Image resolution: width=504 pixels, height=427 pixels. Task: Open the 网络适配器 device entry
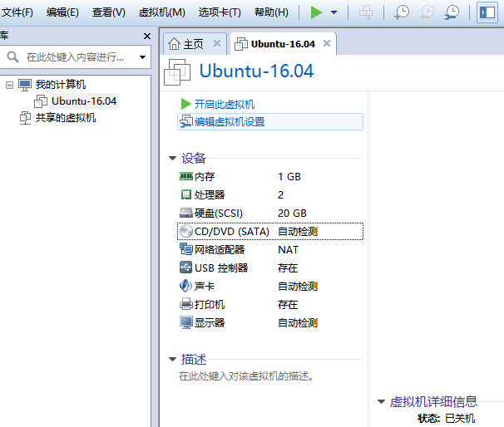[x=270, y=250]
